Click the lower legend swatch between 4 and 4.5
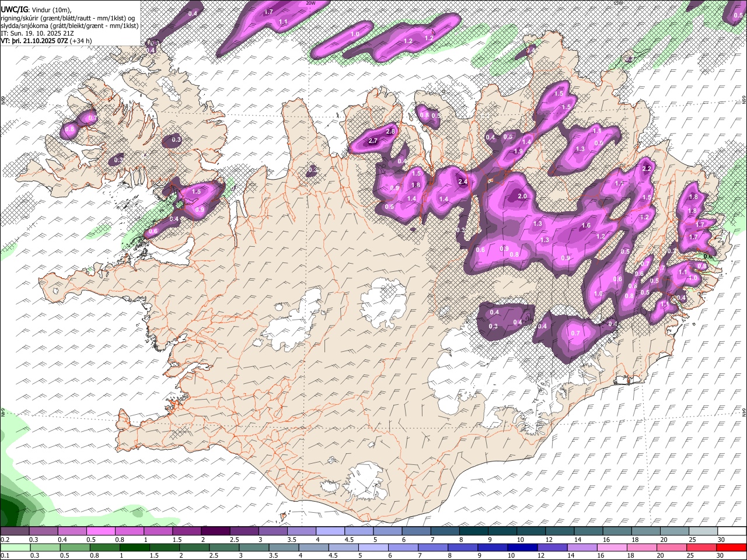Viewport: 747px width, 560px height. point(313,547)
